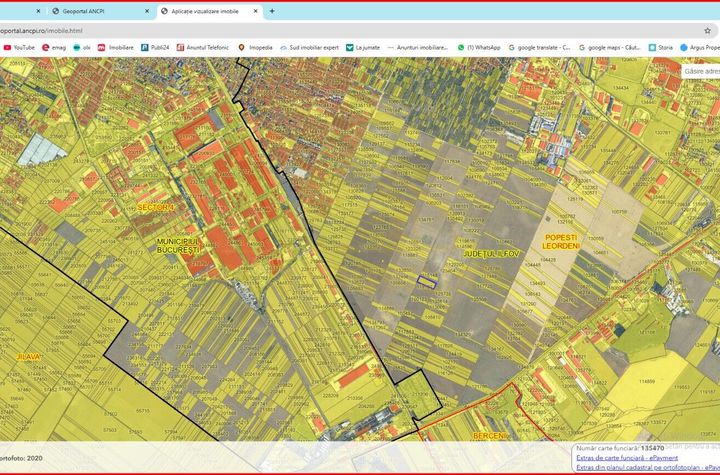Viewport: 720px width, 475px height.
Task: Open a new browser tab
Action: tap(272, 11)
